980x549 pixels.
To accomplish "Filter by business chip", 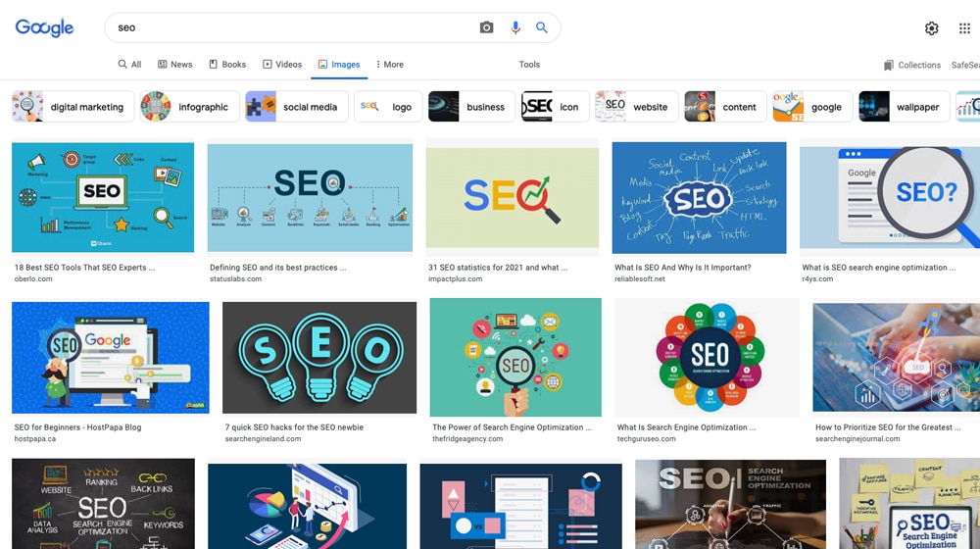I will coord(472,106).
